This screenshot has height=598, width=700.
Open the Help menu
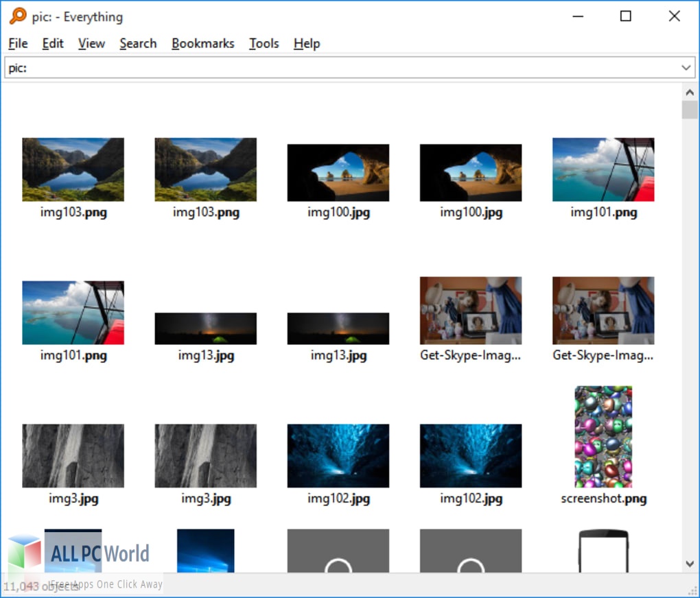coord(307,43)
